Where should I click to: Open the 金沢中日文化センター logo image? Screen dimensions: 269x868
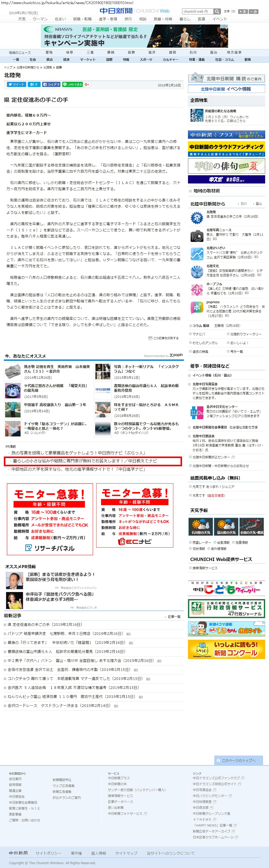coord(197,413)
